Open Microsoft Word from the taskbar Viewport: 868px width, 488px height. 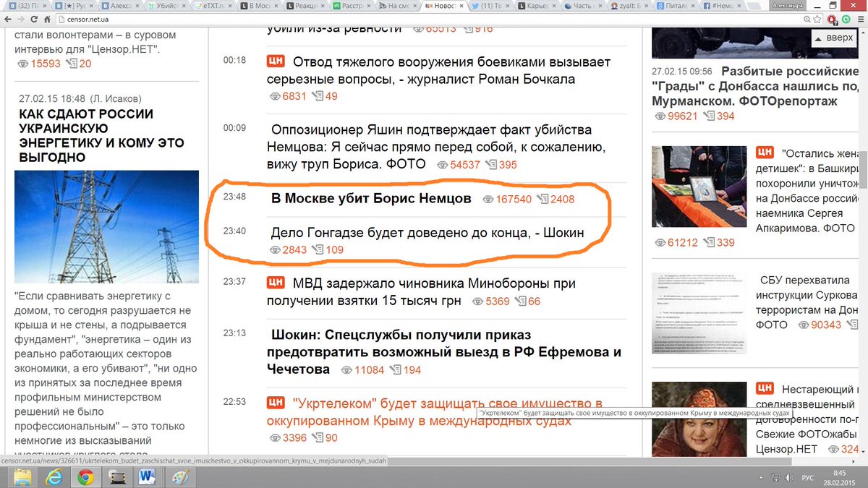click(147, 477)
